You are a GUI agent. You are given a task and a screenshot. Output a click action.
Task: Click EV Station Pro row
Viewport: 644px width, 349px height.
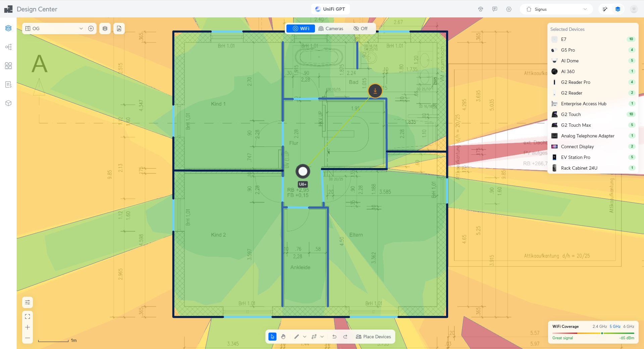pos(593,157)
